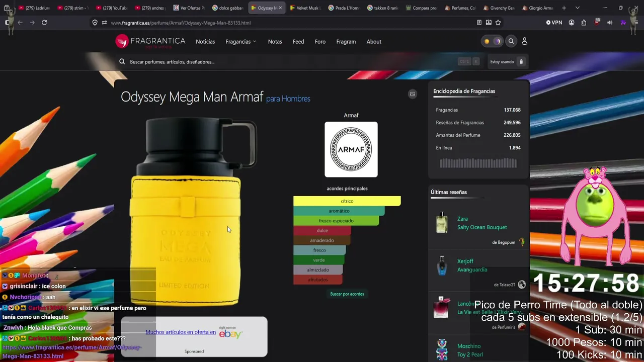Open the About menu item

point(374,42)
